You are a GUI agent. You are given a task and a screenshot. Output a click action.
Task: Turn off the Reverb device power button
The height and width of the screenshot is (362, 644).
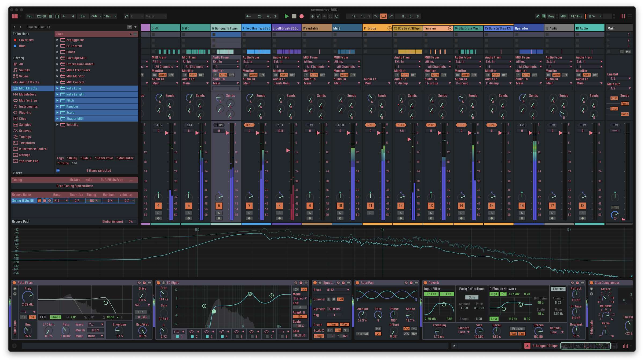[x=425, y=283]
